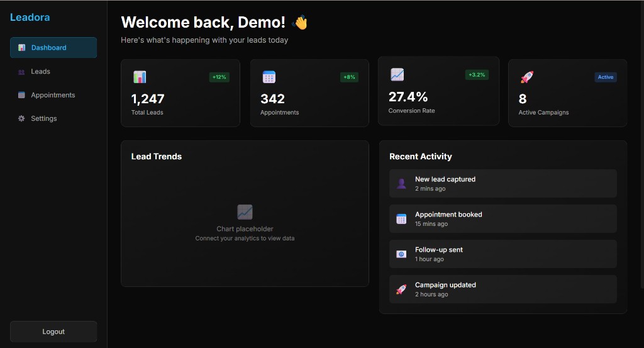
Task: Go to Leads in the sidebar
Action: point(53,72)
